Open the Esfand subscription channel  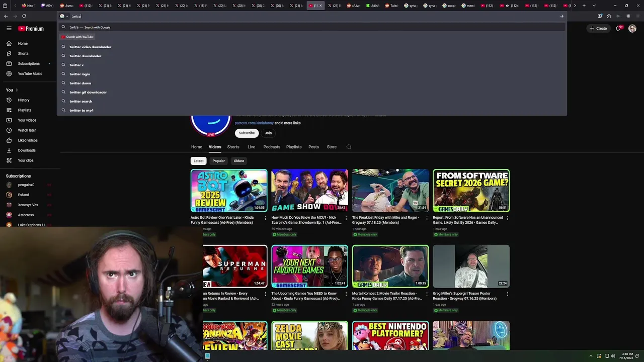tap(23, 195)
